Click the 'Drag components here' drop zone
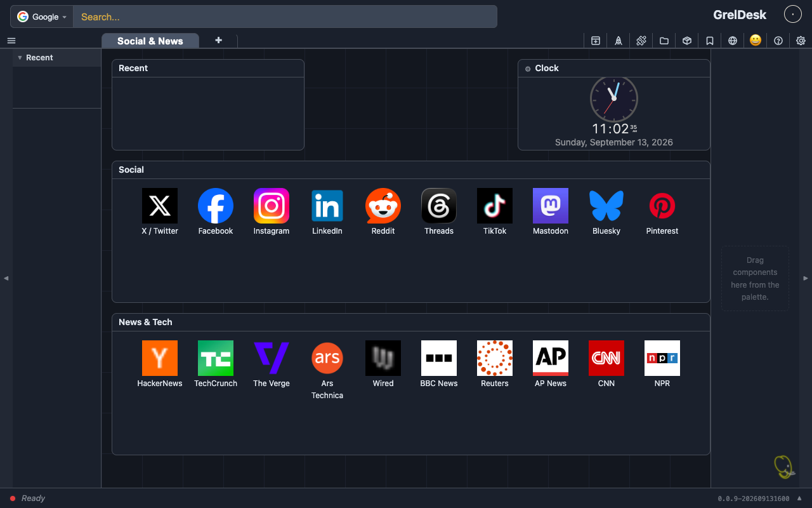Viewport: 812px width, 508px height. click(755, 278)
